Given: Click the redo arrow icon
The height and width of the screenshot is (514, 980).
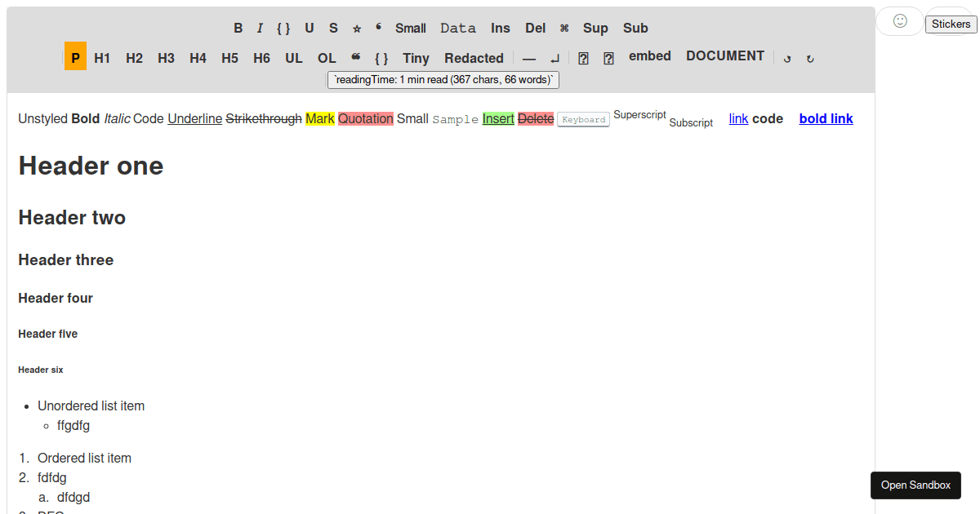Looking at the screenshot, I should point(809,59).
